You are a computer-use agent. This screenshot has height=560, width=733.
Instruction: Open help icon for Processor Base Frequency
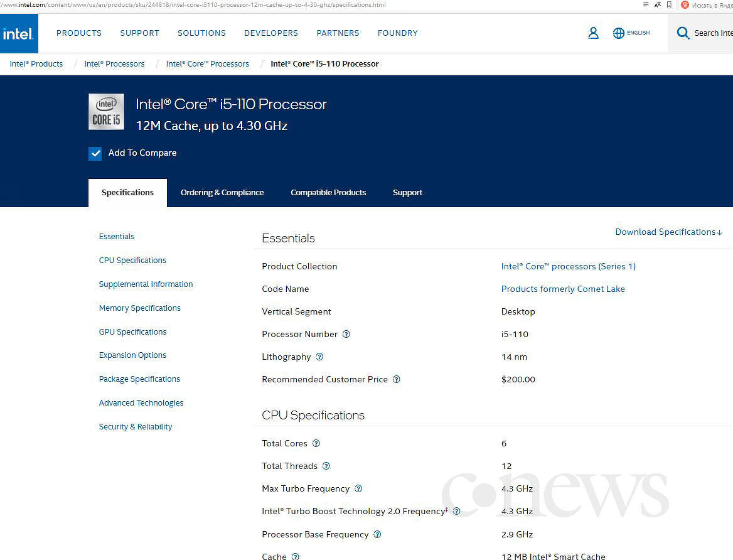pos(377,534)
